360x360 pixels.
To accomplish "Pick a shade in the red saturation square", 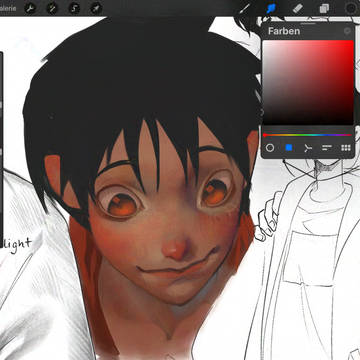I will click(308, 82).
